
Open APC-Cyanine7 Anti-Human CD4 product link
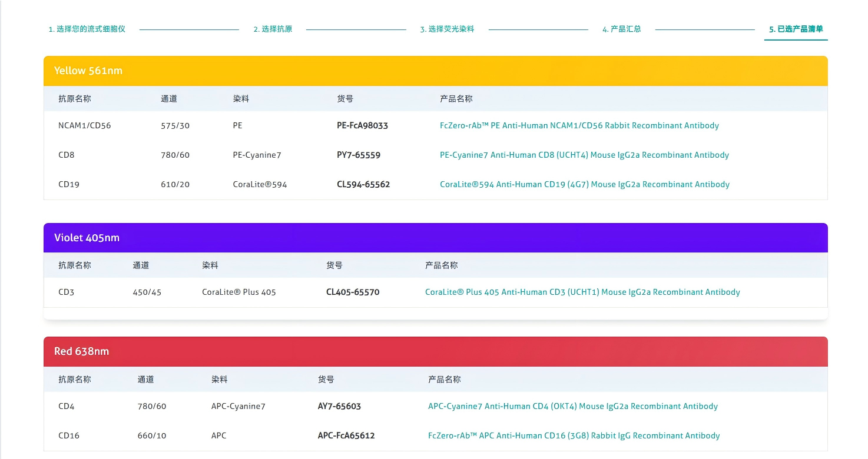572,406
